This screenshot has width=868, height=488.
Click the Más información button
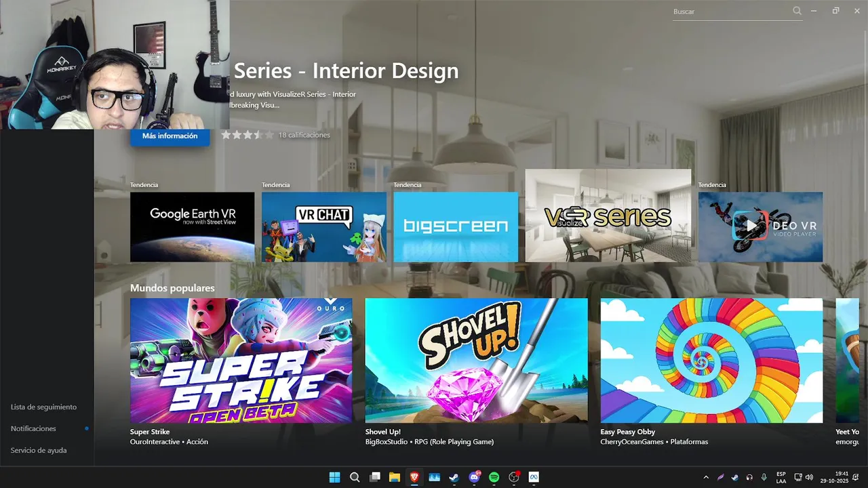tap(170, 136)
